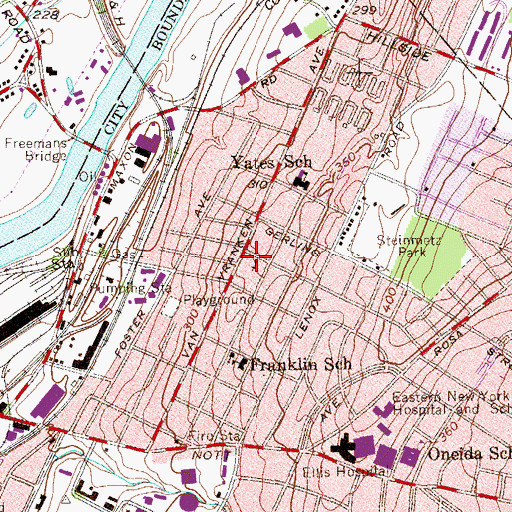Image resolution: width=512 pixels, height=512 pixels.
Task: Click the red crosshair center marker
Action: coord(256,256)
